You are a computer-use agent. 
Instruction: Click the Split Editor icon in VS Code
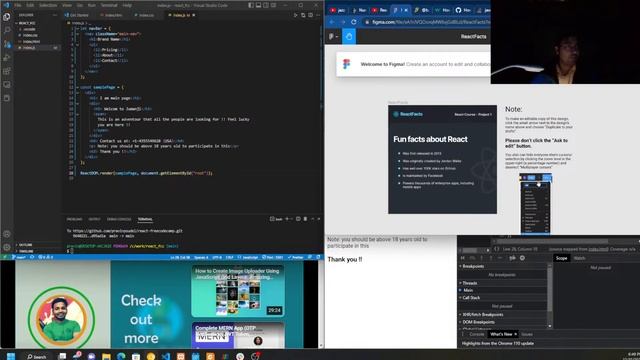[311, 15]
